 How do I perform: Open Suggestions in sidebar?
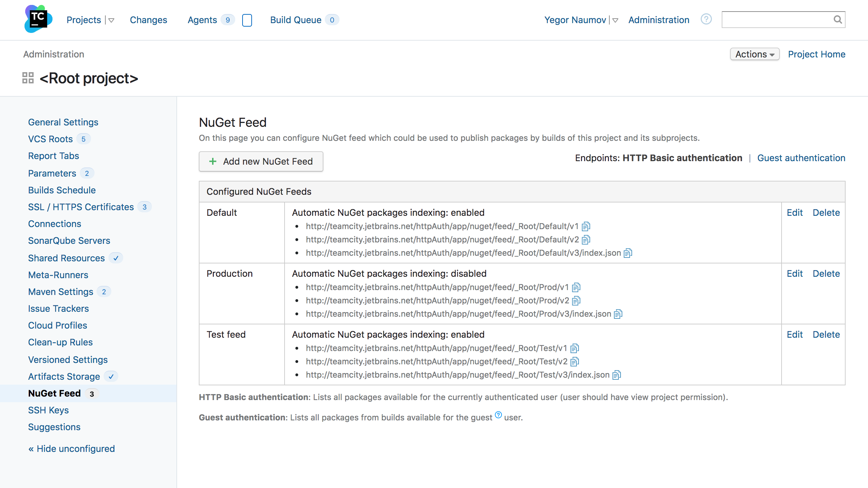pos(54,427)
